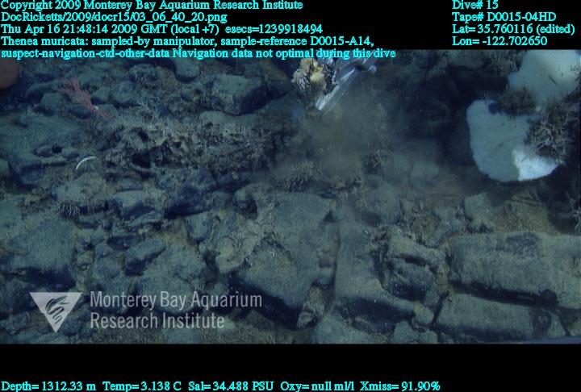Image resolution: width=581 pixels, height=392 pixels.
Task: Click the DocRicketts PNG file path text
Action: pos(114,17)
